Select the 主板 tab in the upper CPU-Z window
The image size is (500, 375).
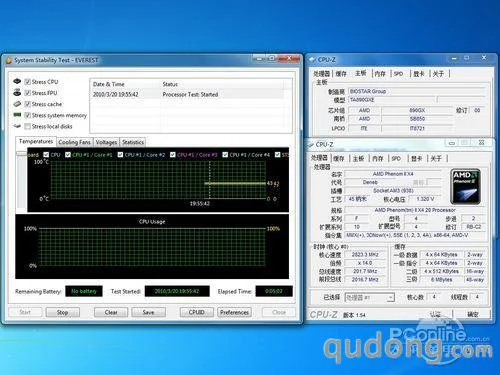[x=360, y=73]
